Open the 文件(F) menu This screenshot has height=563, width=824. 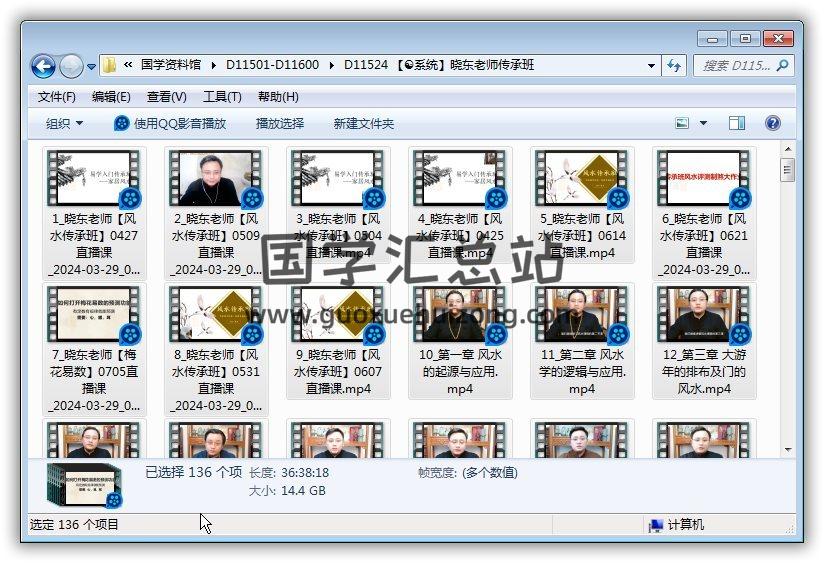point(57,97)
